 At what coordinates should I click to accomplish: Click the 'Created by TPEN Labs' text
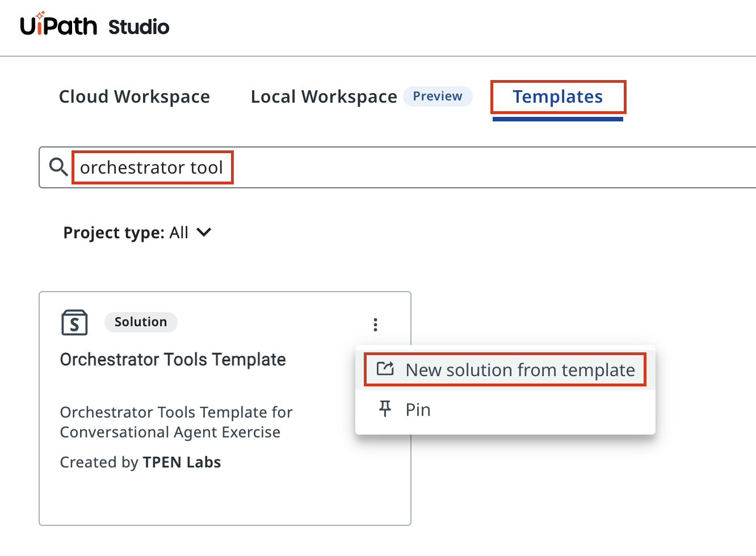click(141, 462)
